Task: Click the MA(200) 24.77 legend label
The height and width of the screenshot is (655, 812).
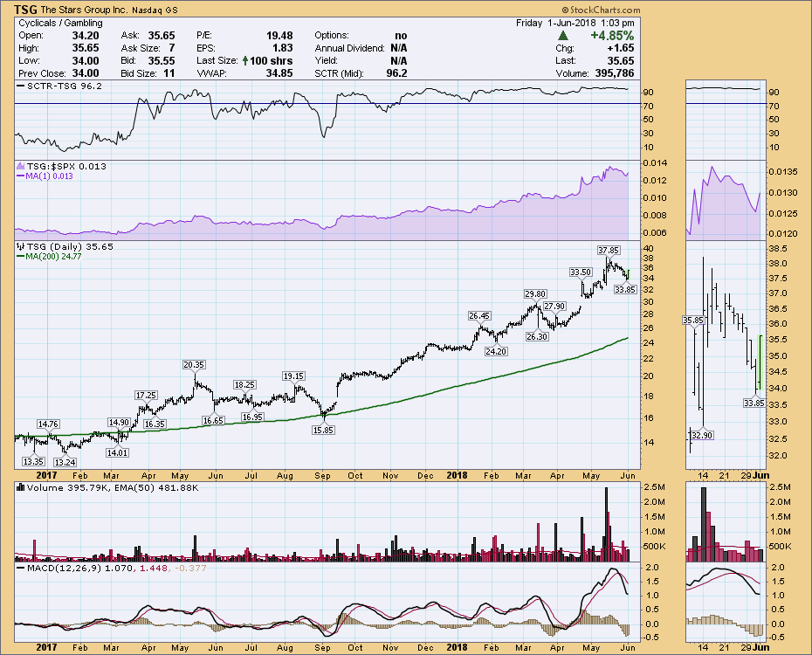Action: [54, 256]
